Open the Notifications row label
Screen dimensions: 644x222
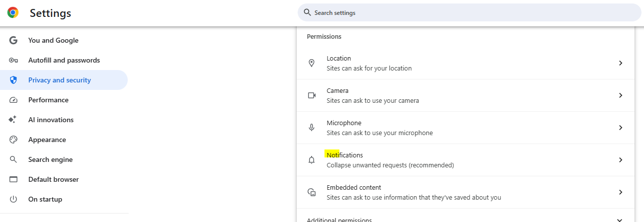(345, 155)
